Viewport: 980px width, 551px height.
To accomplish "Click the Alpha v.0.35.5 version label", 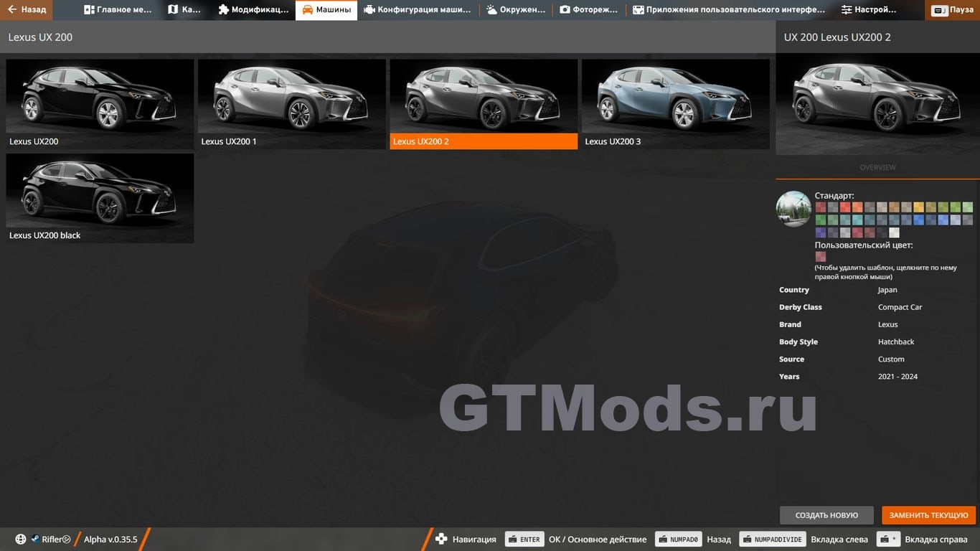I will coord(110,540).
